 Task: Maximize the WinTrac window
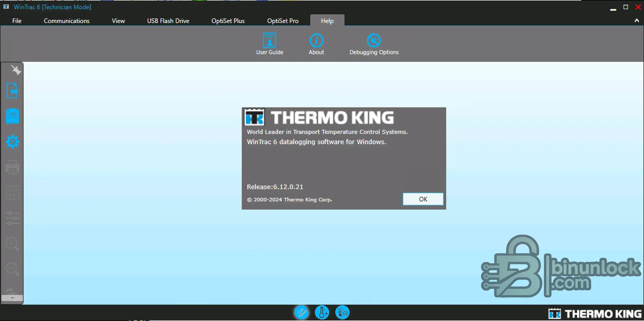click(x=626, y=7)
